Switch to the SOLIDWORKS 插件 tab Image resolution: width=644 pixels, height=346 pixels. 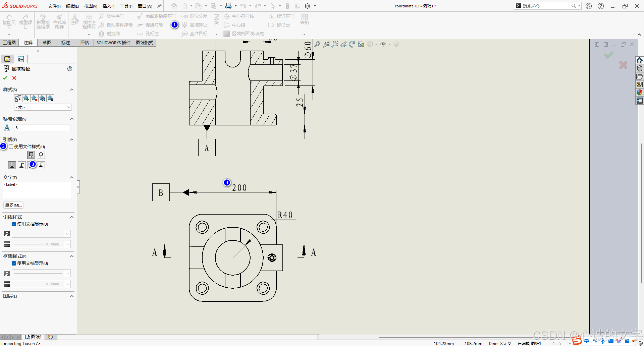[113, 43]
